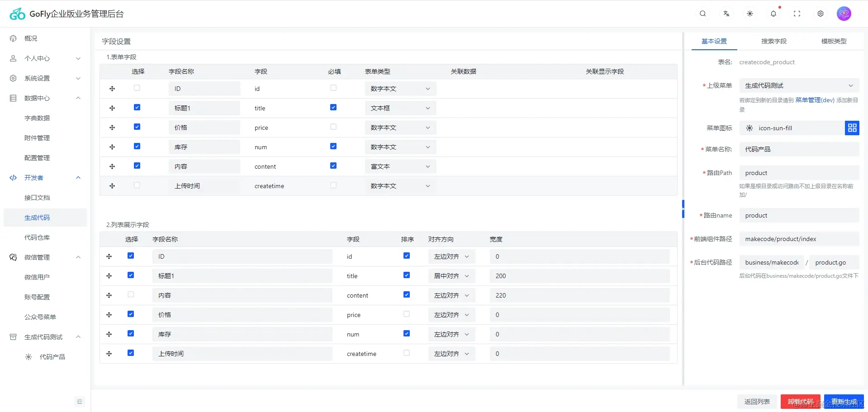The height and width of the screenshot is (412, 868).
Task: Grab the drag handle for list row 标题1
Action: pos(109,276)
